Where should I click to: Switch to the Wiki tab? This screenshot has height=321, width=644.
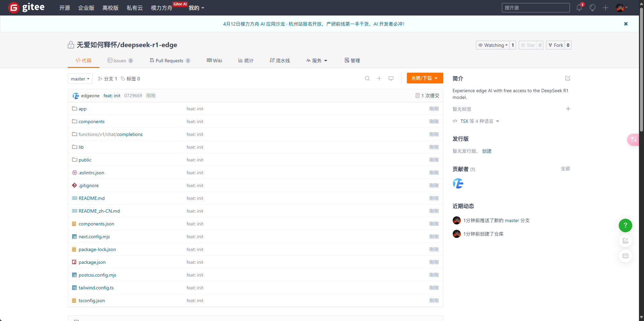(x=215, y=61)
